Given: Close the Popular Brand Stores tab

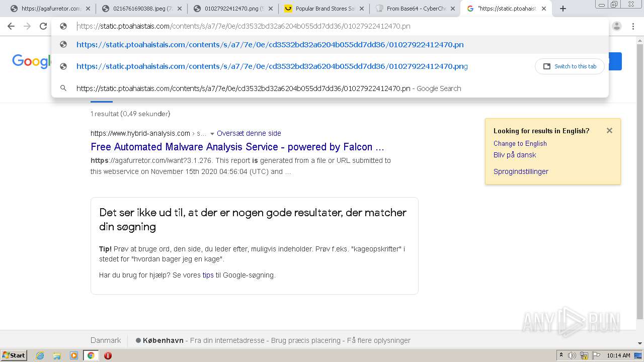Looking at the screenshot, I should [362, 9].
